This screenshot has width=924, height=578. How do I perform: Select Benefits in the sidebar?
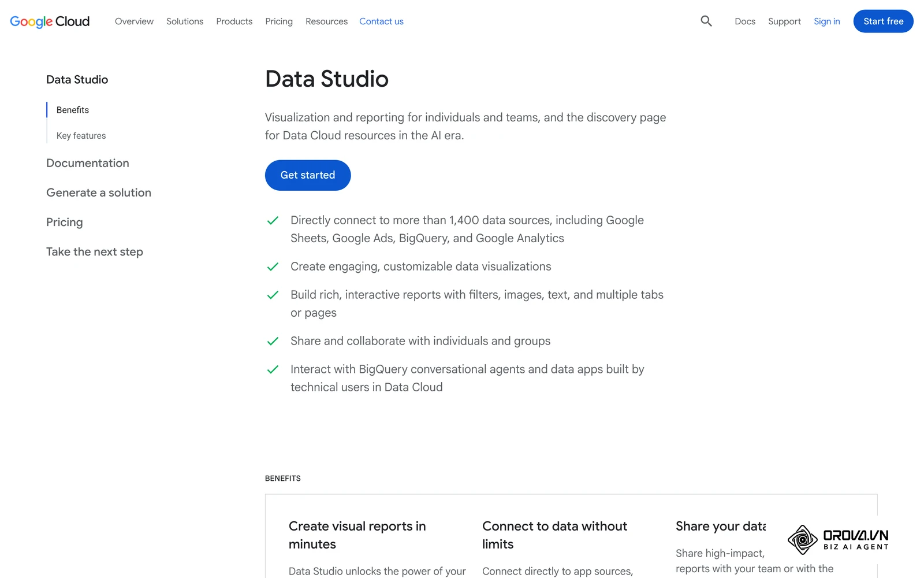[73, 110]
